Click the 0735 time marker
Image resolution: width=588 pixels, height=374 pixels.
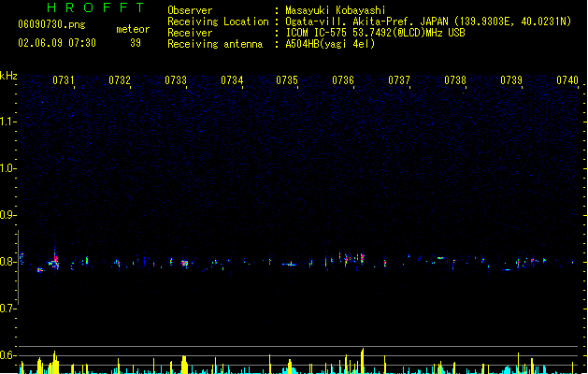[287, 80]
